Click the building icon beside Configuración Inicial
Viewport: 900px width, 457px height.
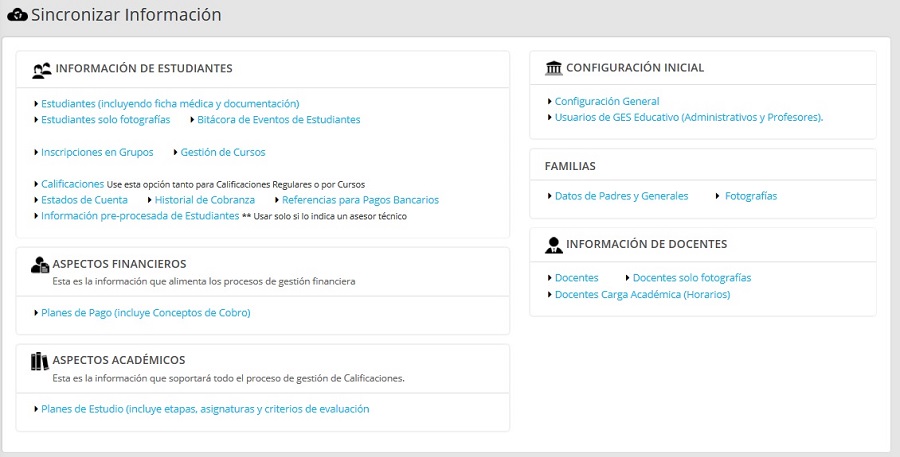click(x=553, y=68)
